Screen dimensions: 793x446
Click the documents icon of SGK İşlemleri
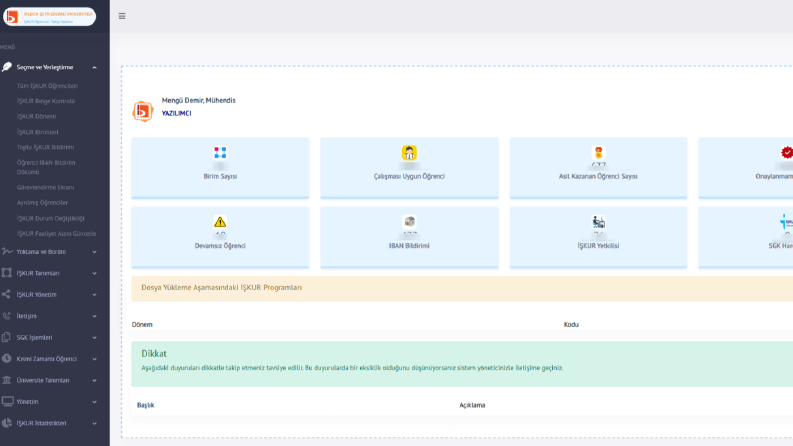6,337
